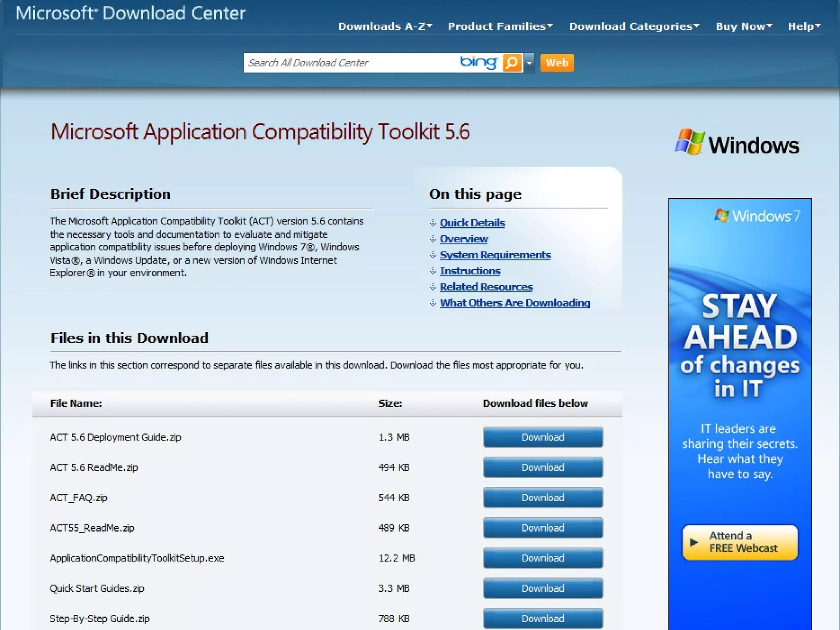The width and height of the screenshot is (840, 630).
Task: Open What Others Are Downloading link
Action: 515,303
